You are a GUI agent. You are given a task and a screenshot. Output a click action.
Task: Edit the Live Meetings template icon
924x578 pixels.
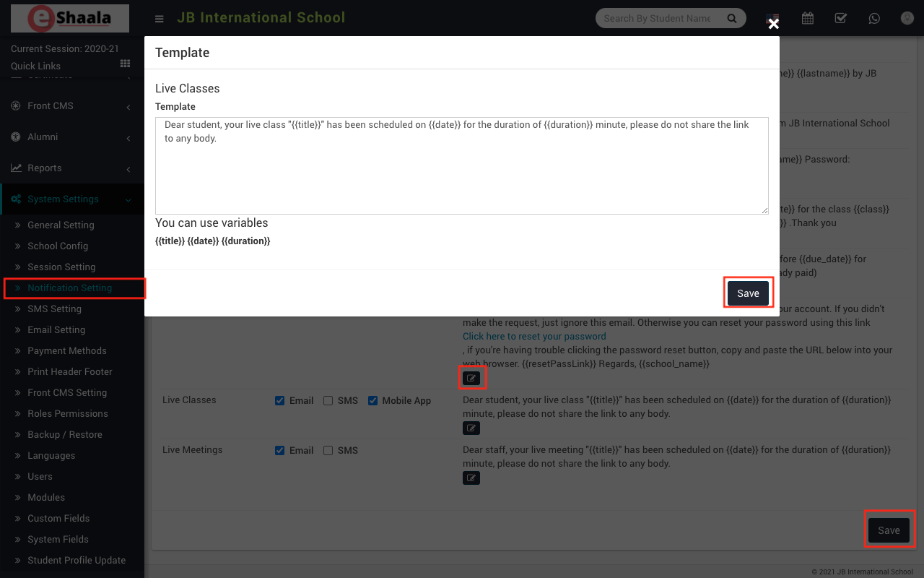pos(471,478)
